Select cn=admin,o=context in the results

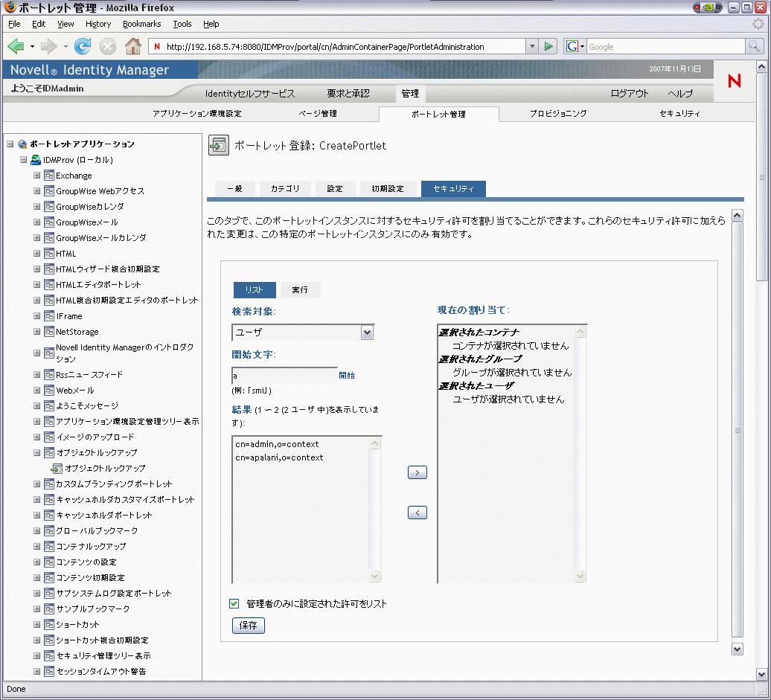click(277, 444)
